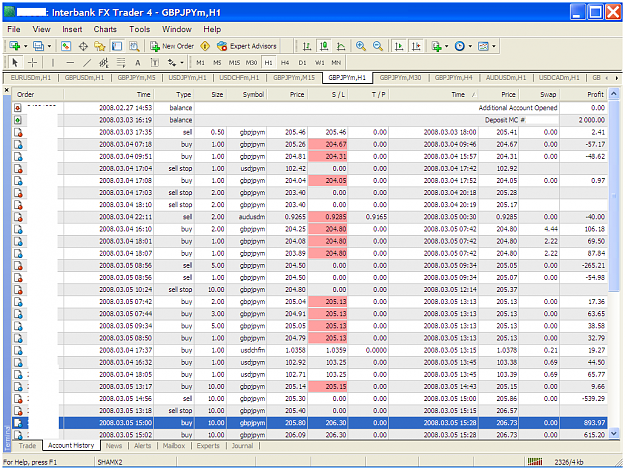625x470 pixels.
Task: Expand the Periods dropdown arrow
Action: pos(470,46)
